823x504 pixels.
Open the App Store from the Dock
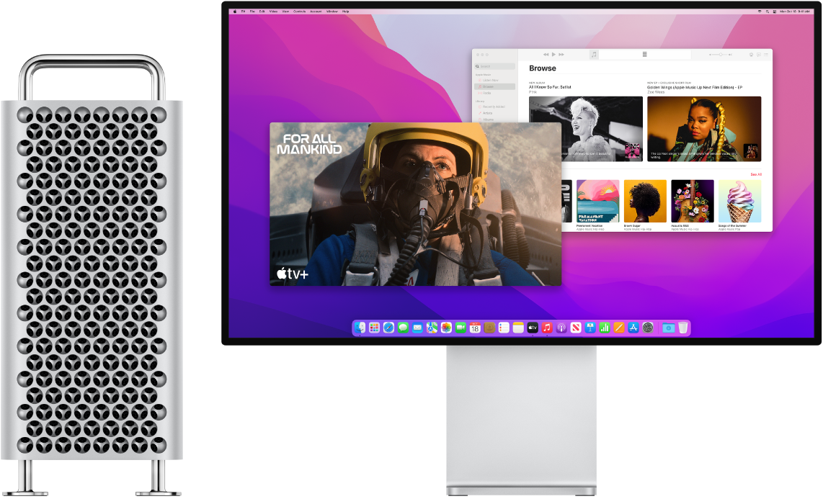point(632,328)
